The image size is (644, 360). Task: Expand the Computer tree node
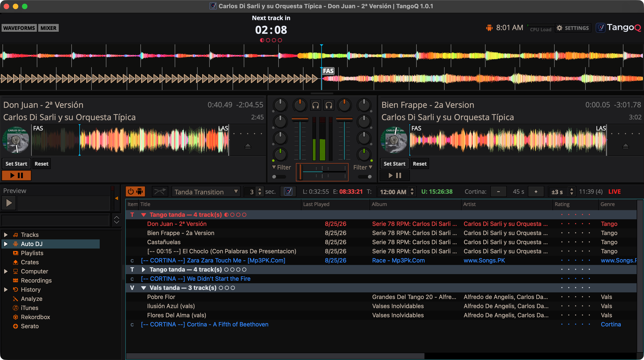(5, 271)
